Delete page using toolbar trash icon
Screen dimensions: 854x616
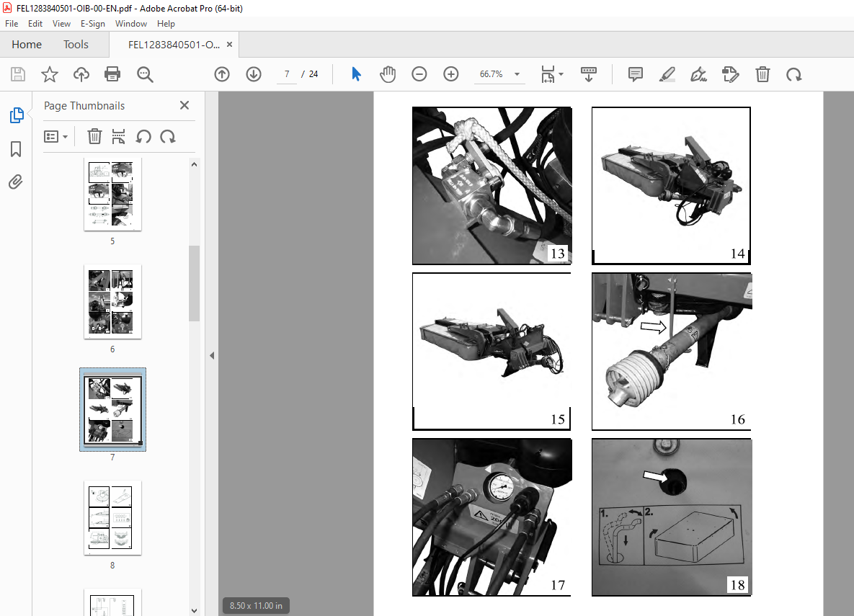tap(762, 74)
